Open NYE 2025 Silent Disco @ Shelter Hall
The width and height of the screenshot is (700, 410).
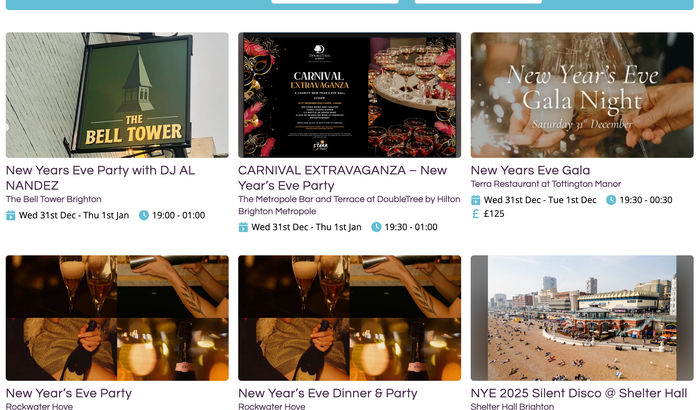click(x=579, y=393)
